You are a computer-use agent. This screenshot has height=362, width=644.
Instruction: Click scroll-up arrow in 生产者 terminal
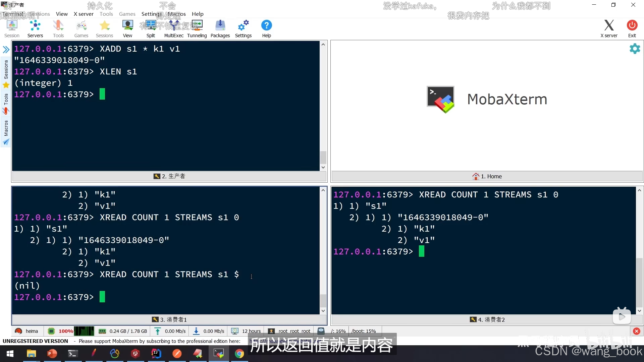click(x=323, y=44)
